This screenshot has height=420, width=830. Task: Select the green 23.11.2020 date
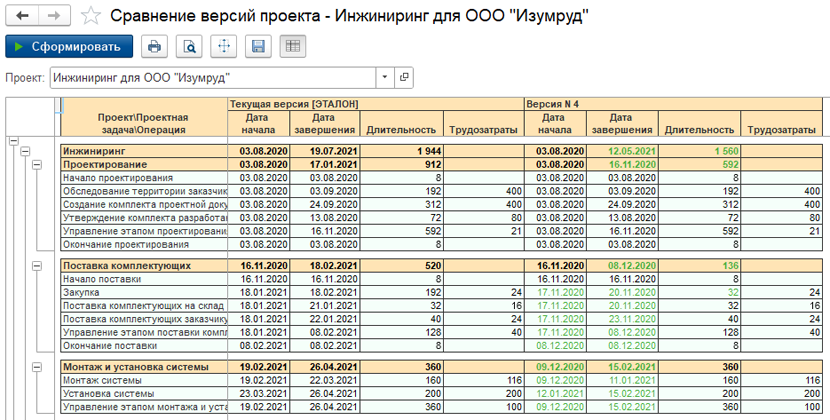622,319
